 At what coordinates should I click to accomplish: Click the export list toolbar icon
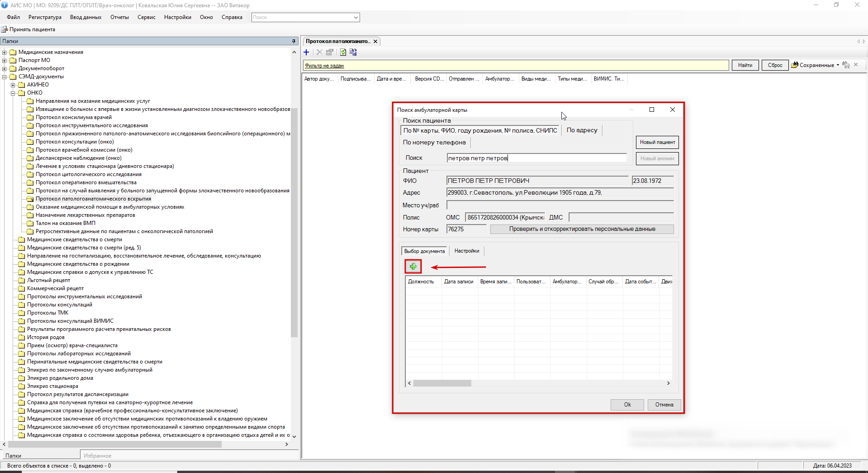click(353, 53)
